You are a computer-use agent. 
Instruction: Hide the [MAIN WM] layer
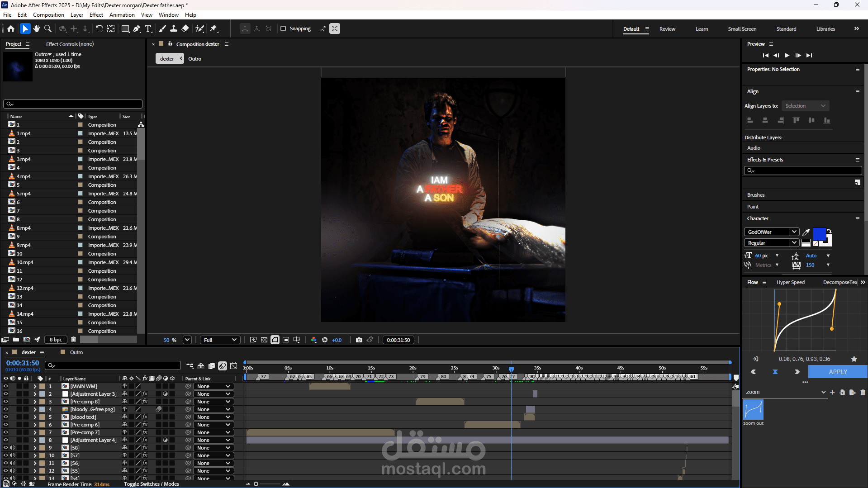click(x=6, y=386)
